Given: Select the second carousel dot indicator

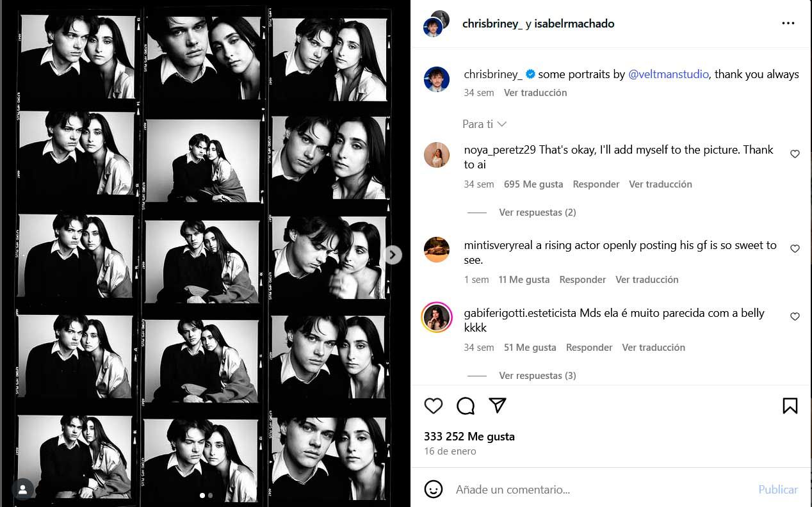Looking at the screenshot, I should (x=210, y=495).
